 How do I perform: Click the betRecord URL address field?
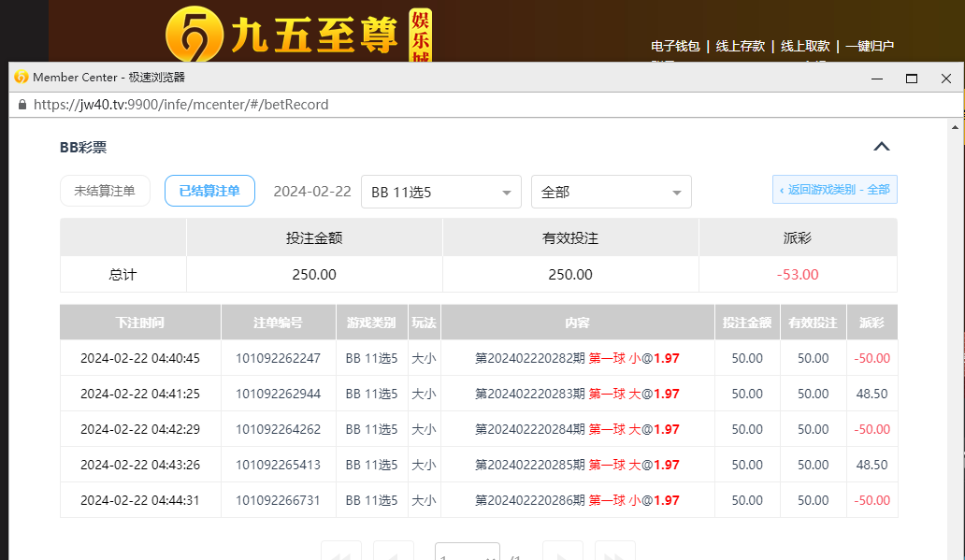[x=374, y=105]
